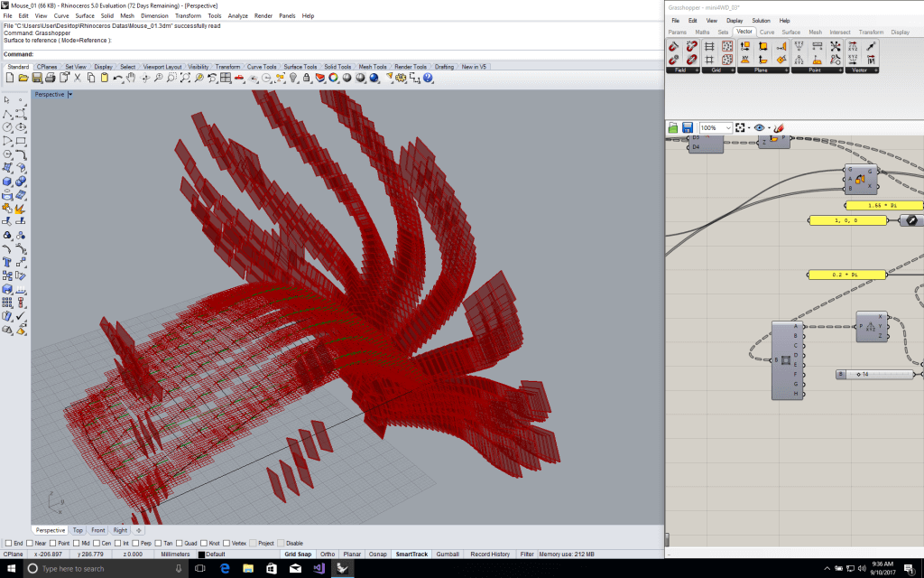The image size is (924, 578).
Task: Open the Analyze menu in Rhino
Action: pos(237,16)
